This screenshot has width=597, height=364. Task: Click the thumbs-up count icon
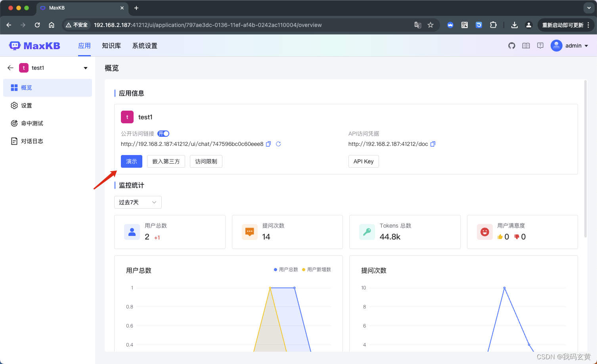[500, 237]
